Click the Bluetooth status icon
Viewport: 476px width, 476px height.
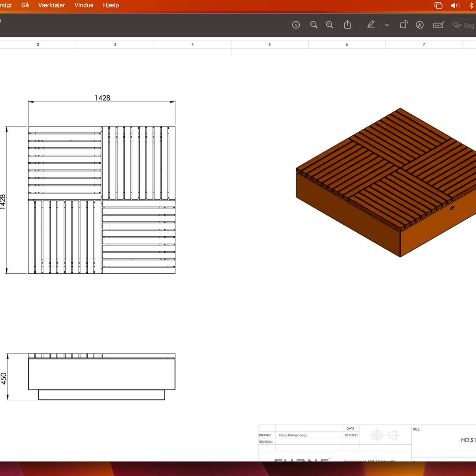[x=471, y=5]
